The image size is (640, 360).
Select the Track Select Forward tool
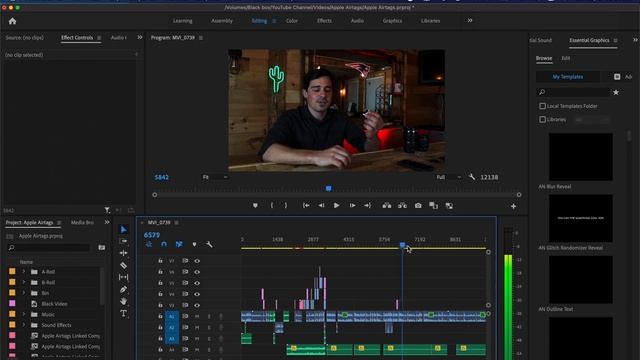pos(123,241)
